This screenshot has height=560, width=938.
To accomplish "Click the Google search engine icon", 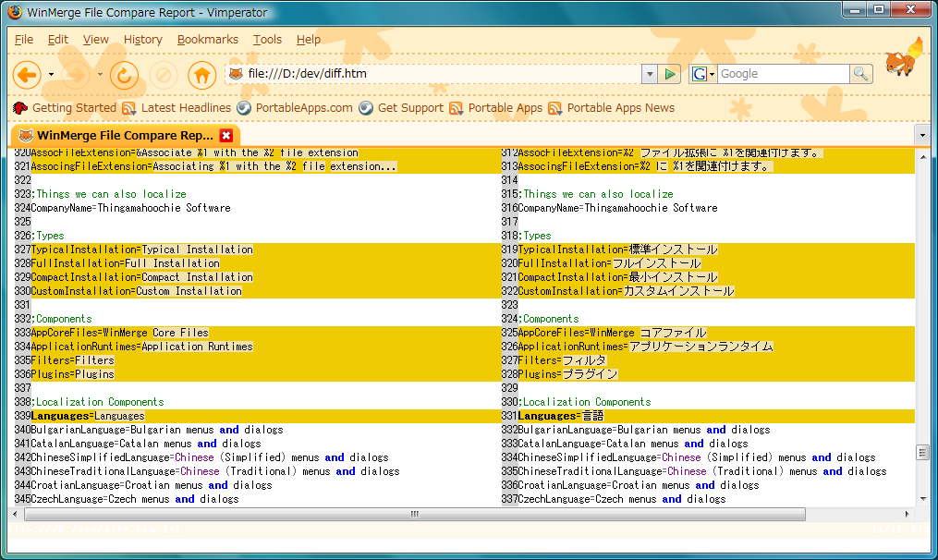I will tap(699, 74).
